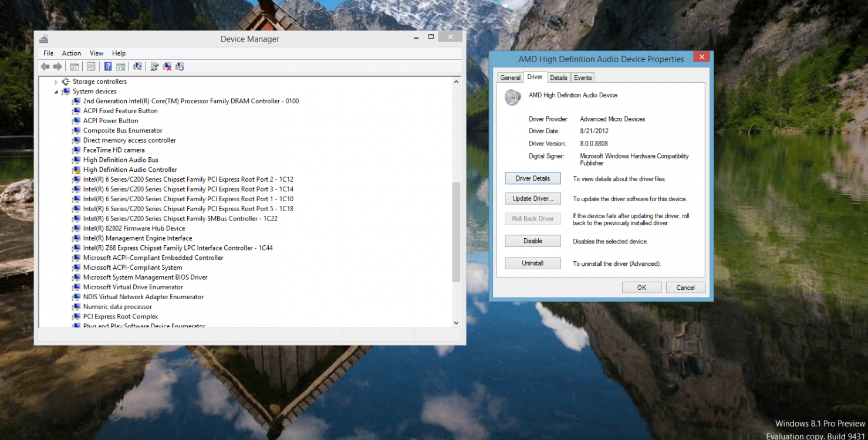Select 2nd Generation Intel(R) Core(TM) Processor Family DRAM Controller - 0100
The image size is (868, 440).
(x=191, y=101)
